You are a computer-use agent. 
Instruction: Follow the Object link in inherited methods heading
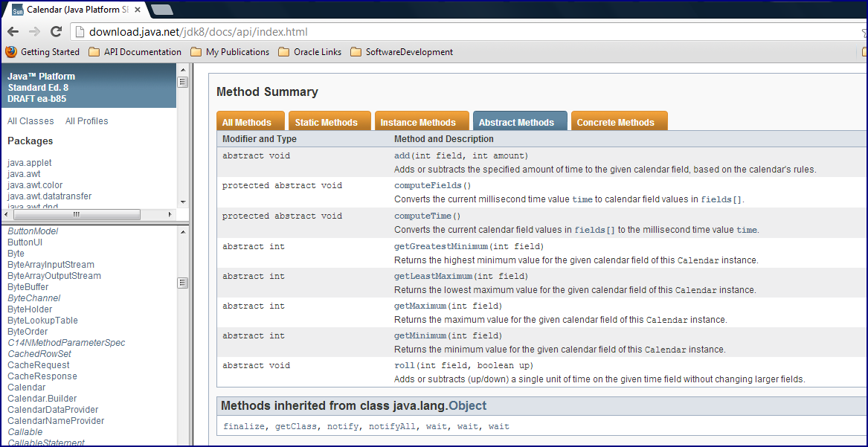pos(467,405)
